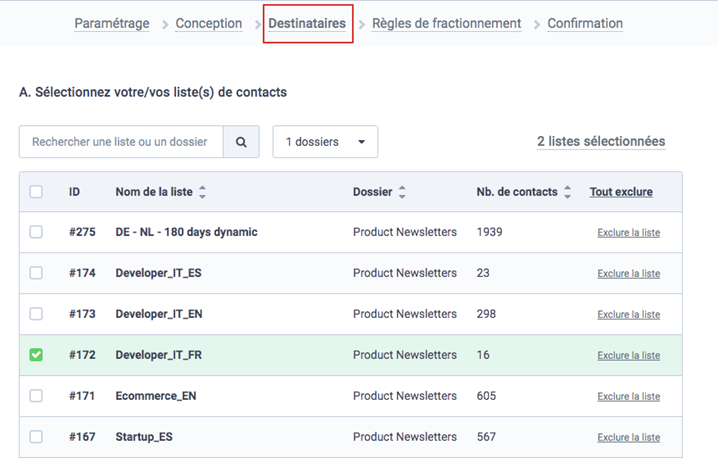This screenshot has width=718, height=458.
Task: Check the DE - NL - 180 days dynamic row
Action: [36, 232]
